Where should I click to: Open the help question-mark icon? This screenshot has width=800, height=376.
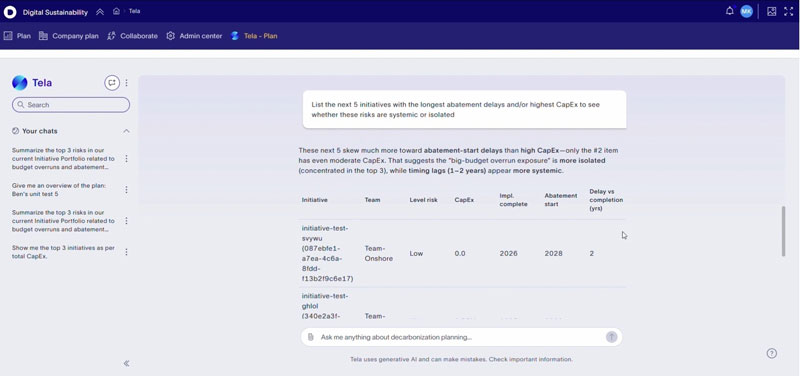(x=772, y=353)
